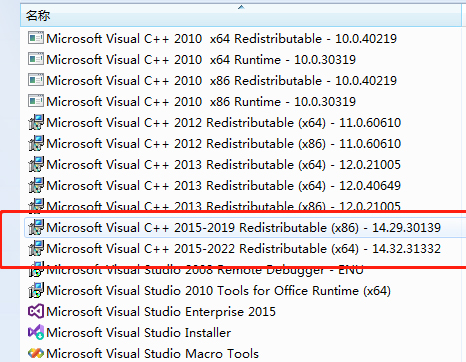Click the icon of Visual C++ 2013 (x64) - 12.0.21005
This screenshot has width=466, height=362.
(x=36, y=164)
